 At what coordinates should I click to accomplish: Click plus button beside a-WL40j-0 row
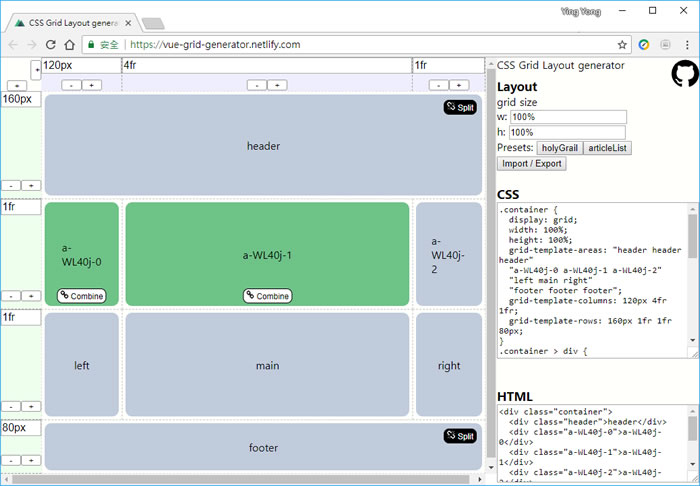coord(31,296)
